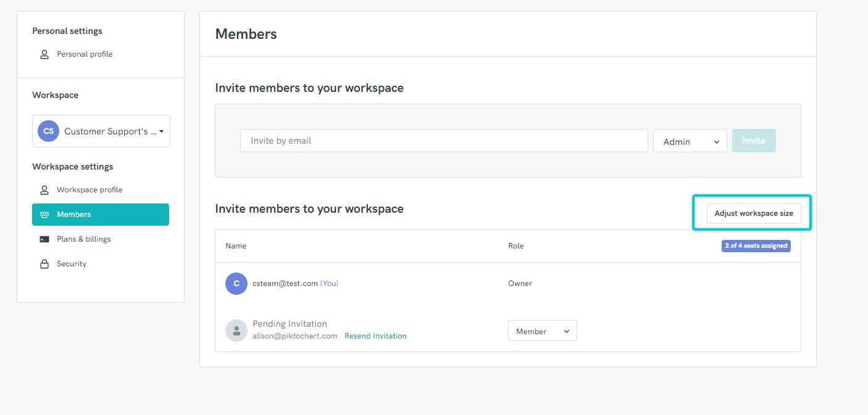This screenshot has height=415, width=868.
Task: Open Personal profile settings
Action: [x=85, y=54]
